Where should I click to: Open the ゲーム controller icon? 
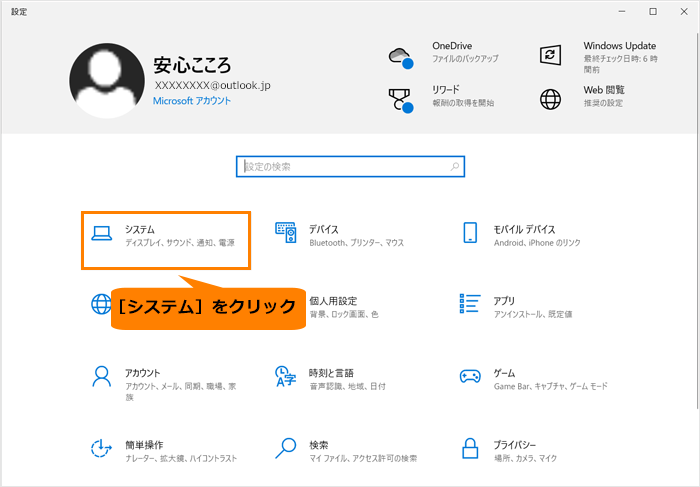470,376
